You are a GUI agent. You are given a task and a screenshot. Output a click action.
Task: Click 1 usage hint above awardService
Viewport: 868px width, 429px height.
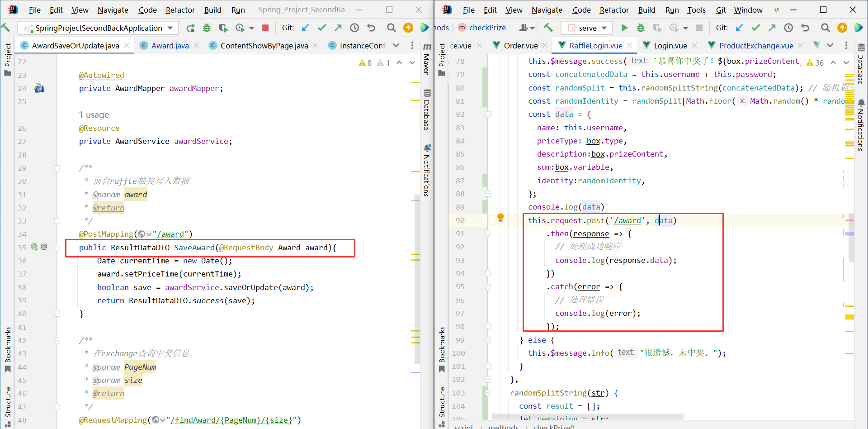pos(94,115)
